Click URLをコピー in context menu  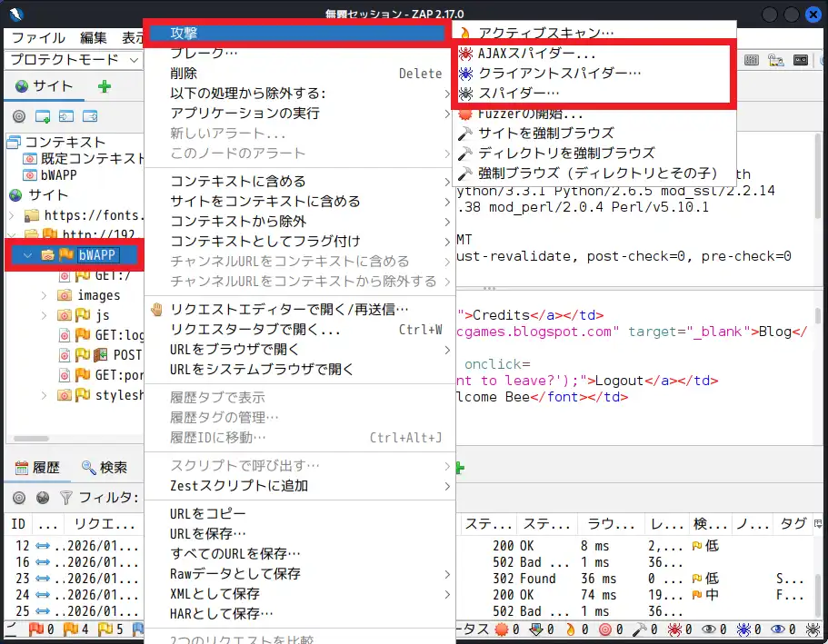(x=207, y=513)
